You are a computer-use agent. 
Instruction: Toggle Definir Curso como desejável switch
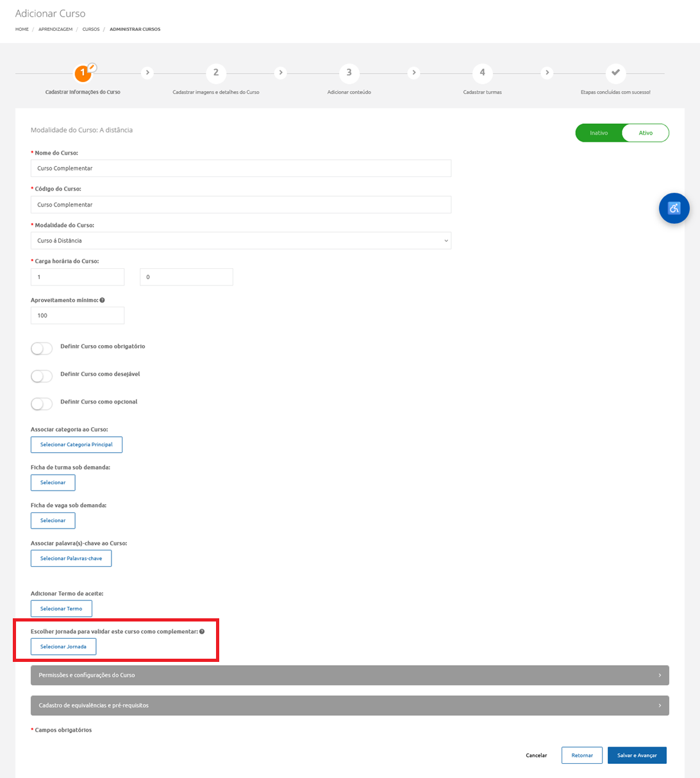tap(42, 376)
